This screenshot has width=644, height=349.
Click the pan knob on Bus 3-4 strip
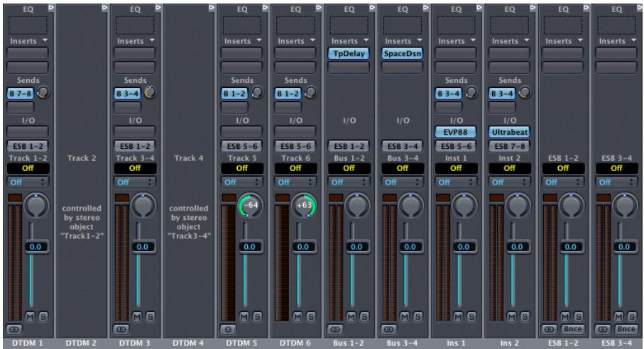[x=410, y=205]
